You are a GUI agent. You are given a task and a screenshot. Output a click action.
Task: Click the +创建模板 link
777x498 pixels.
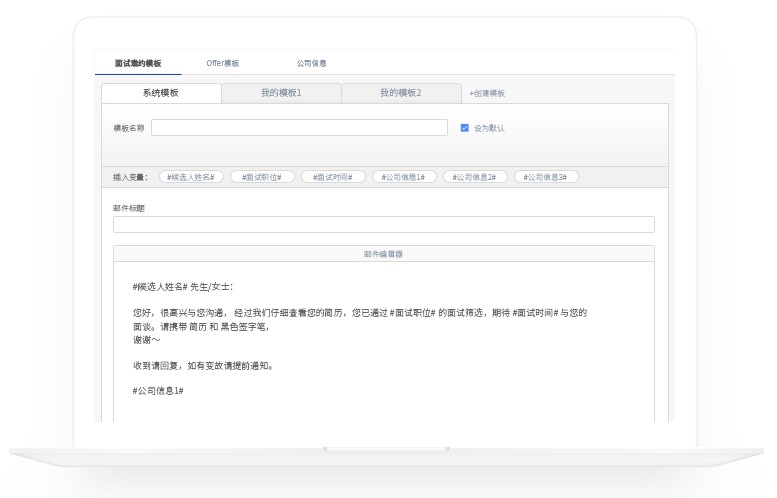(487, 93)
